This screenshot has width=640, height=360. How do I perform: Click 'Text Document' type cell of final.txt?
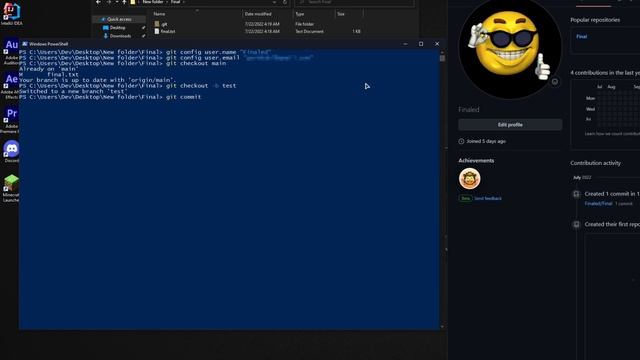309,31
